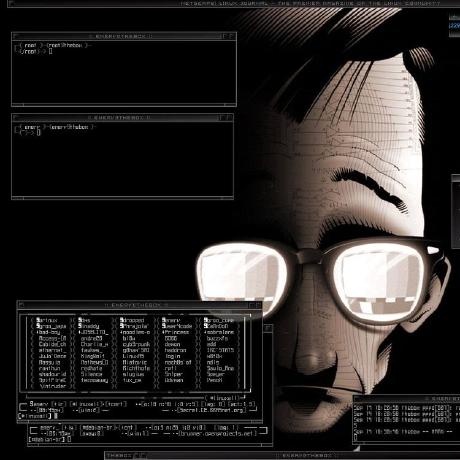460x460 pixels.
Task: Click the left title bar icon of the enery terminal
Action: pos(15,117)
